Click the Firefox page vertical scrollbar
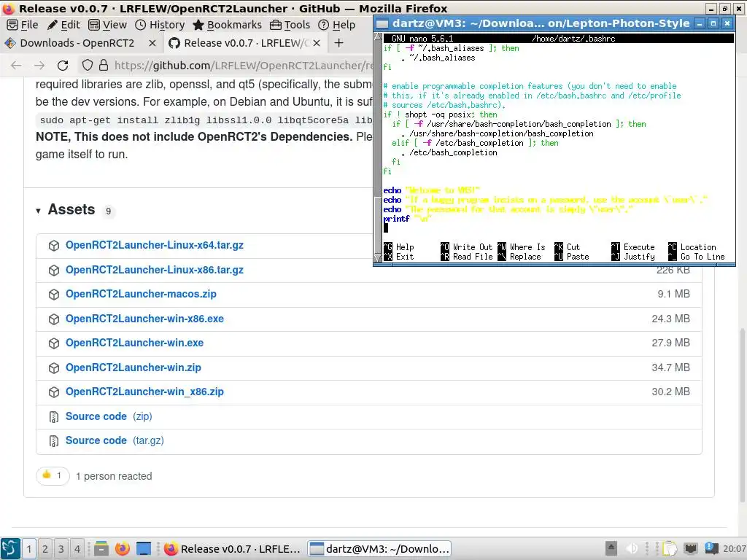 coord(743,414)
